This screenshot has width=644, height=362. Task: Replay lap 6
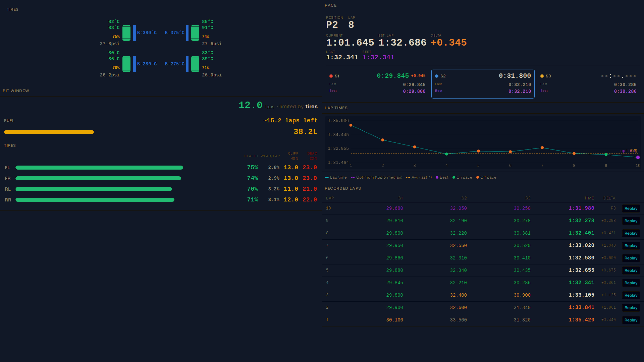point(631,258)
